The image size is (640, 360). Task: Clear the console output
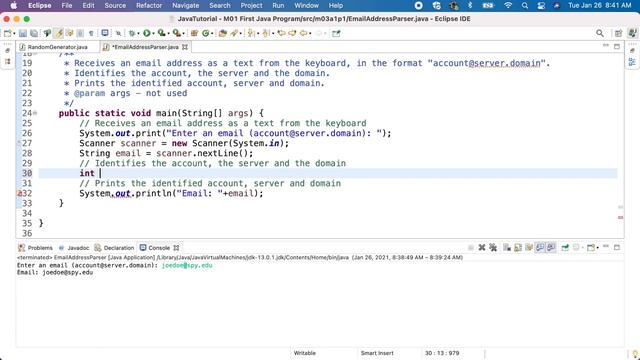[507, 247]
